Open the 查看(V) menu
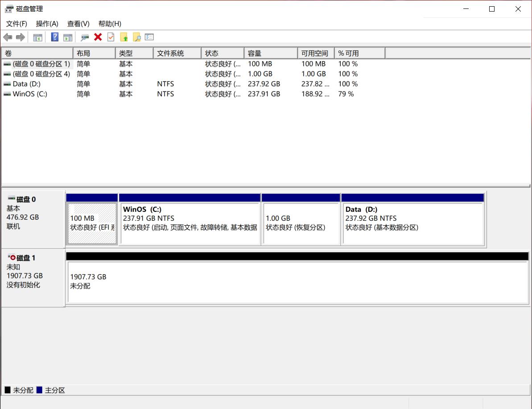Screen dimensions: 532x409 point(78,24)
